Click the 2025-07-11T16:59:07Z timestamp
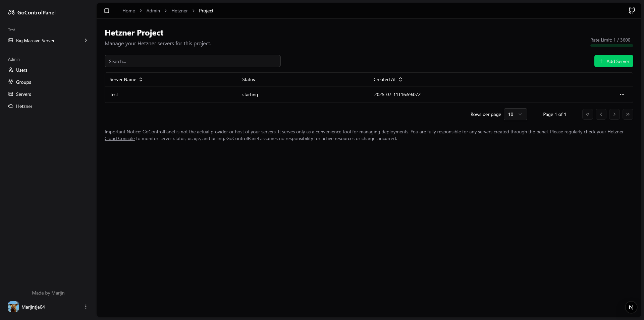 [397, 94]
